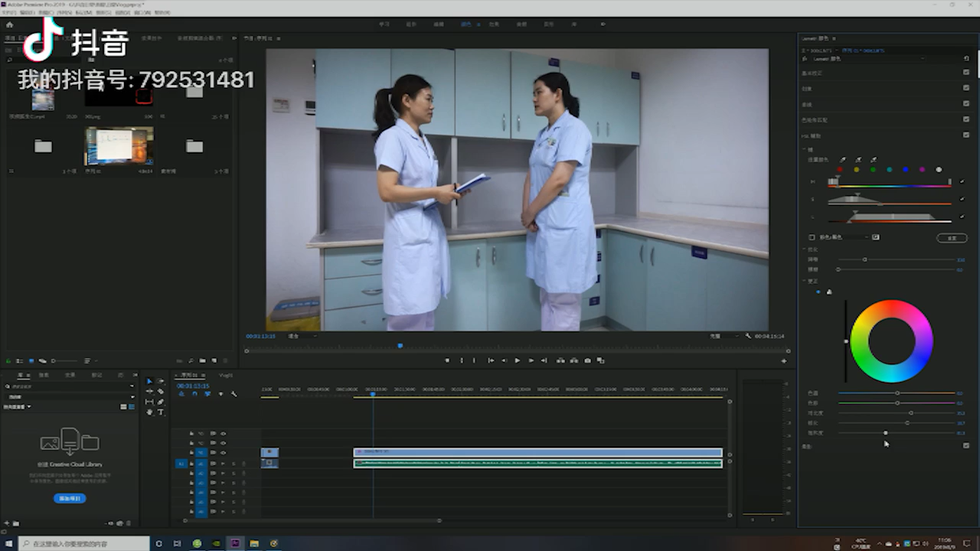Click the Go to In point button
This screenshot has height=551, width=980.
[490, 360]
